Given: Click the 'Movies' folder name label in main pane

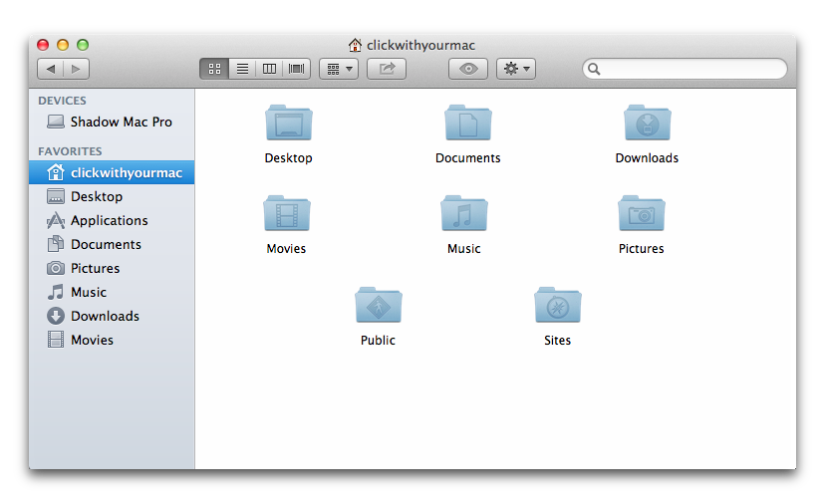Looking at the screenshot, I should [286, 249].
